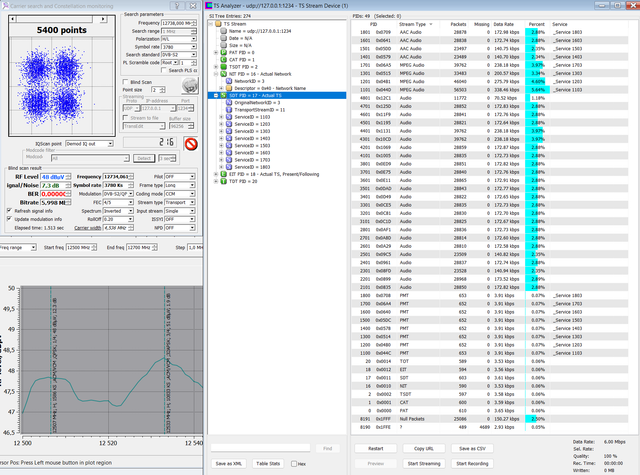Viewport: 640px width, 475px height.
Task: Sort table by Stream Type column header
Action: 415,24
